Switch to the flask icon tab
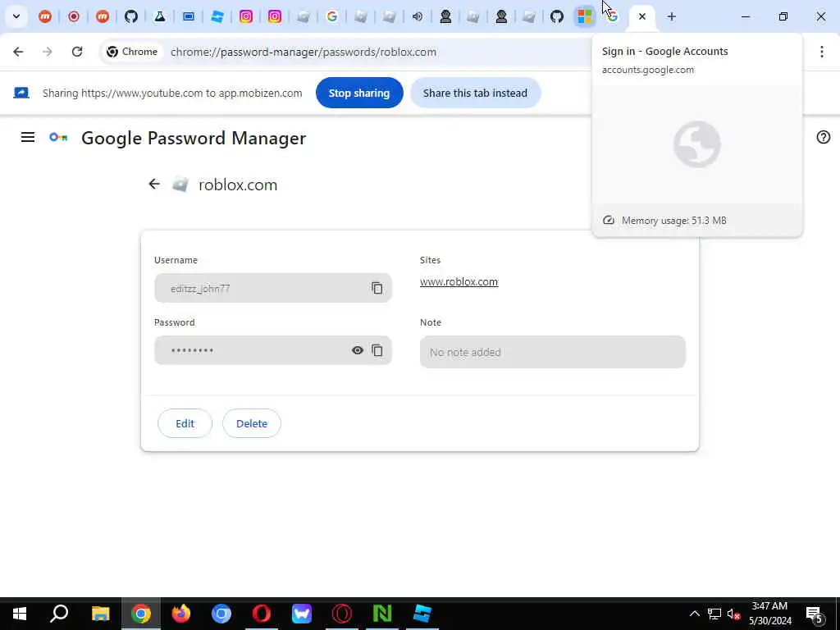Viewport: 840px width, 630px height. point(160,16)
